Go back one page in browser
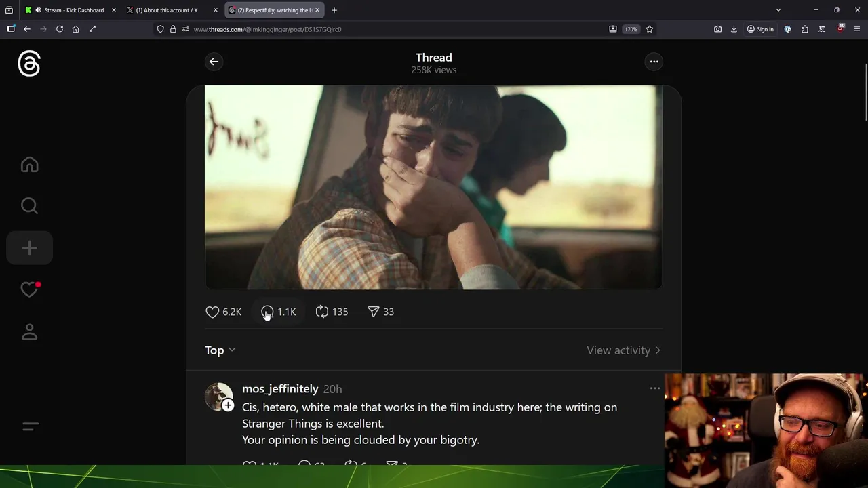 tap(27, 29)
